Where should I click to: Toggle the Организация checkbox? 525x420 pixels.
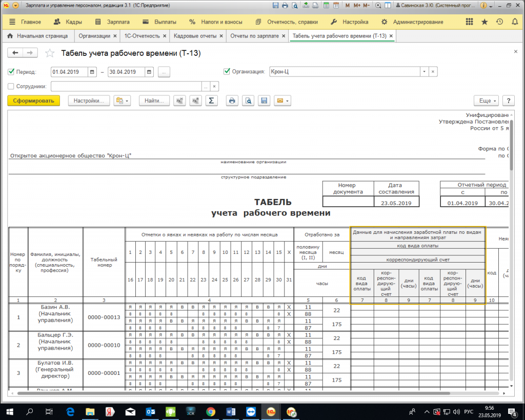point(227,72)
